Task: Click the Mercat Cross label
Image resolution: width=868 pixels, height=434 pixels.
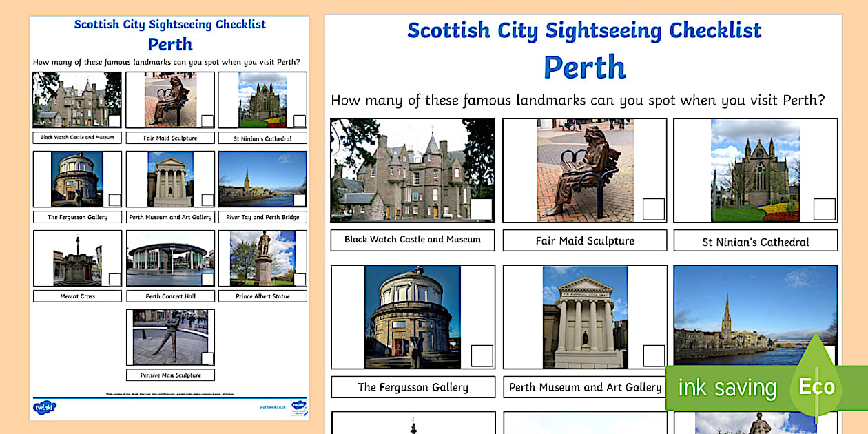Action: coord(76,296)
